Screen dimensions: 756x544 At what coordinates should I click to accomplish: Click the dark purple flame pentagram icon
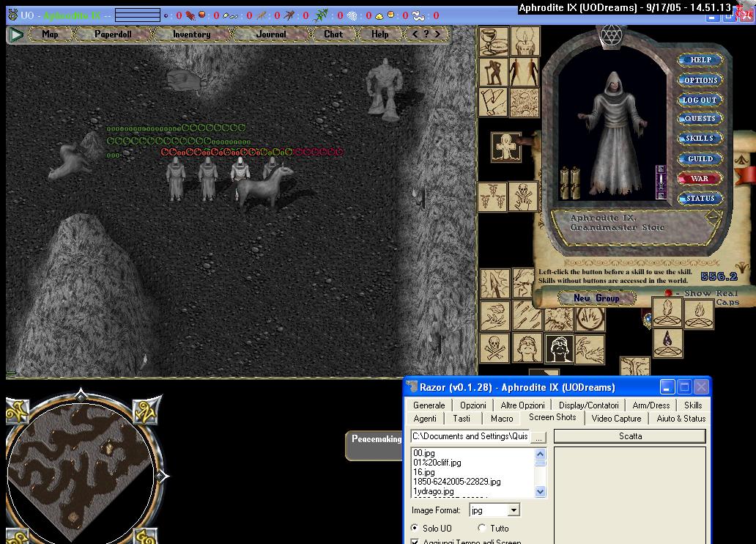point(668,343)
